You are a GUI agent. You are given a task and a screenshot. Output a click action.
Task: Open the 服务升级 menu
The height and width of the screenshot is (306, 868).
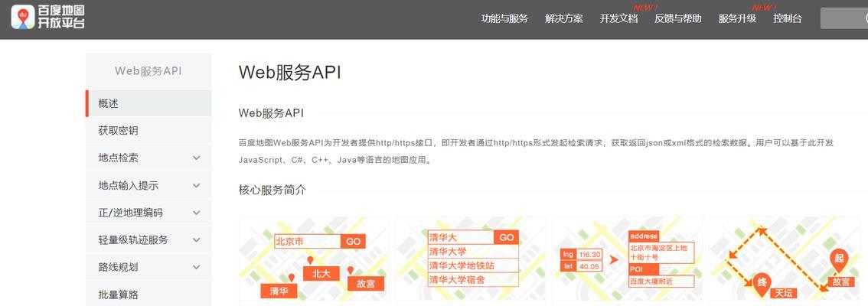(737, 18)
